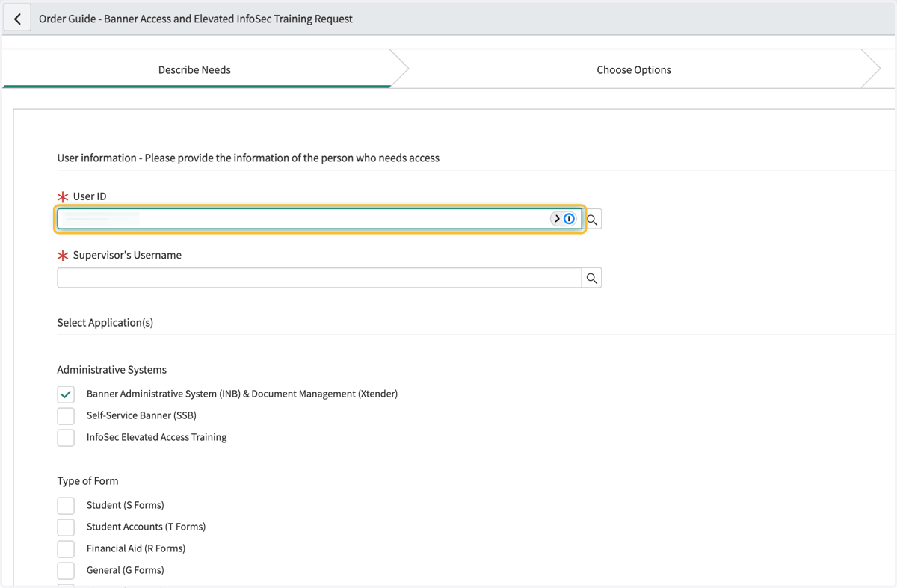Select Student Accounts (T Forms) checkbox
This screenshot has height=588, width=897.
pos(66,527)
